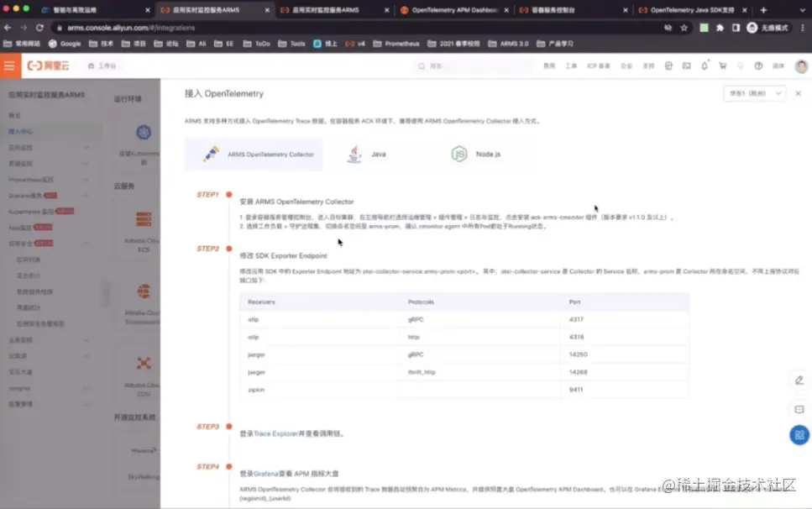Click the Cloud Shell terminal icon in header
Image resolution: width=812 pixels, height=509 pixels.
[x=686, y=66]
